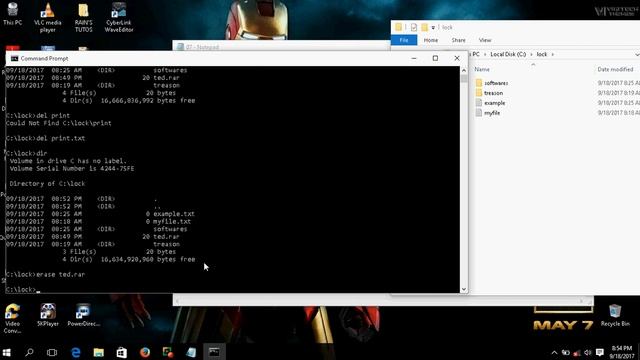Sort files by Date modified column
The height and width of the screenshot is (360, 640).
tap(616, 69)
